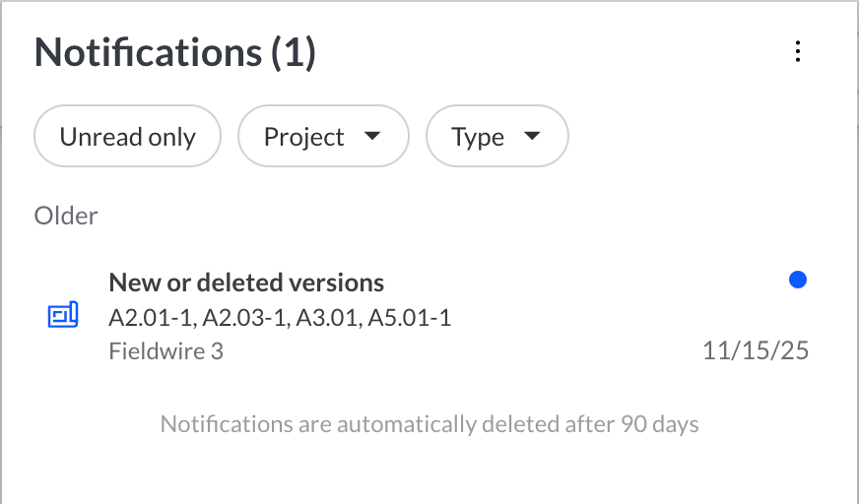859x504 pixels.
Task: Click the word Project in the filter
Action: 303,137
